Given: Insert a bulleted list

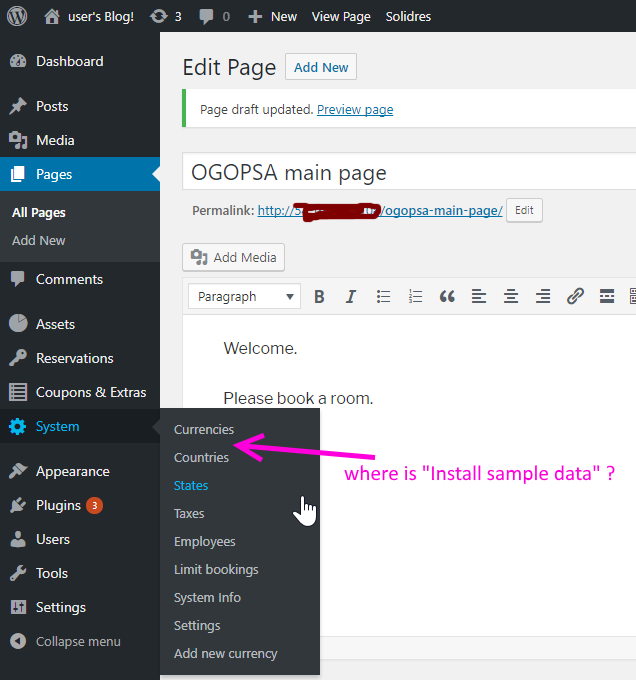Looking at the screenshot, I should [383, 297].
